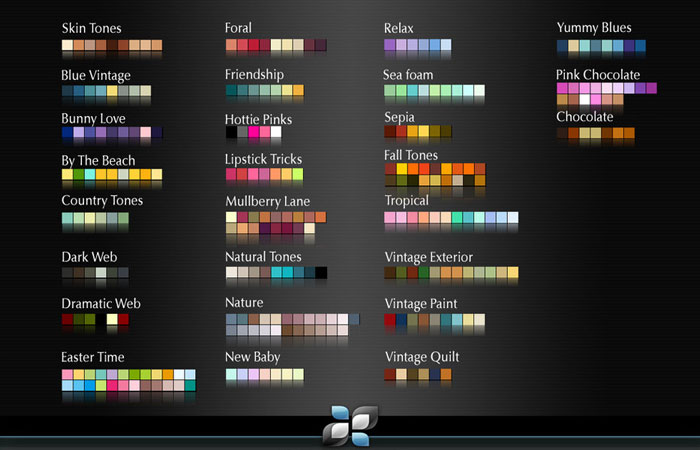Click the Skin Tones palette title
This screenshot has width=700, height=450.
[x=92, y=28]
